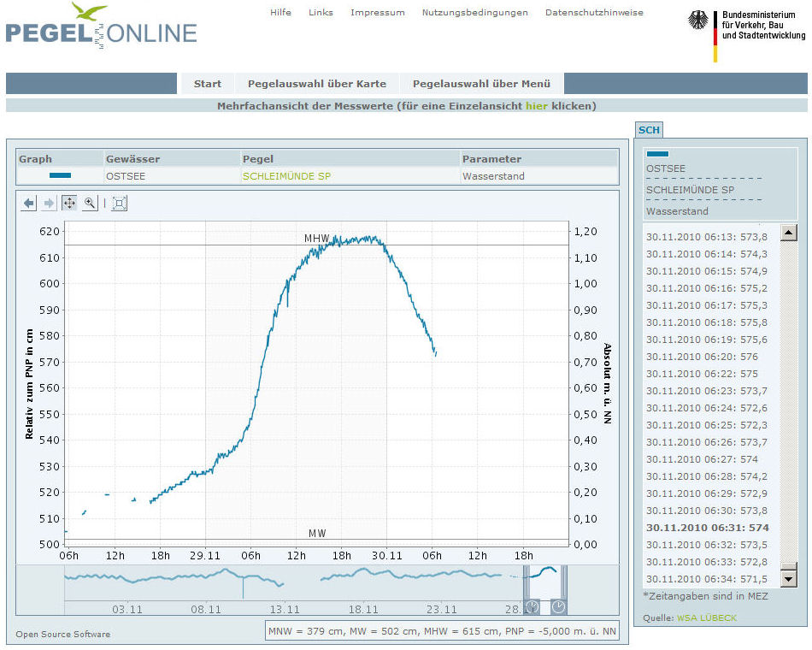Click the forward arrow in the graph toolbar
The width and height of the screenshot is (812, 650).
point(49,203)
